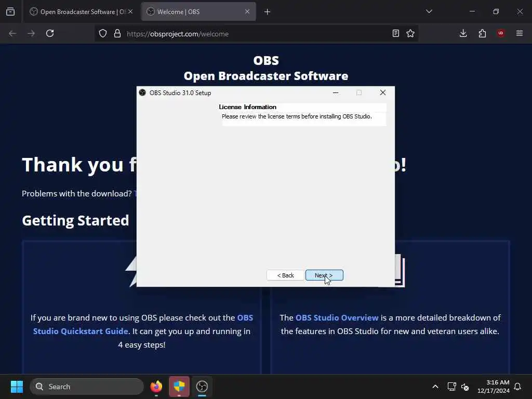Click the uBlock Origin extension icon
This screenshot has width=532, height=399.
click(x=501, y=34)
